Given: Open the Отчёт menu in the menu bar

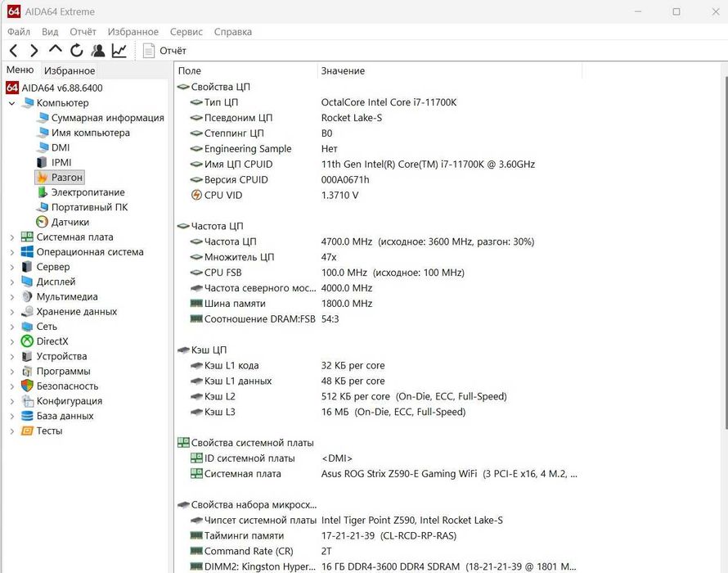Looking at the screenshot, I should tap(83, 32).
